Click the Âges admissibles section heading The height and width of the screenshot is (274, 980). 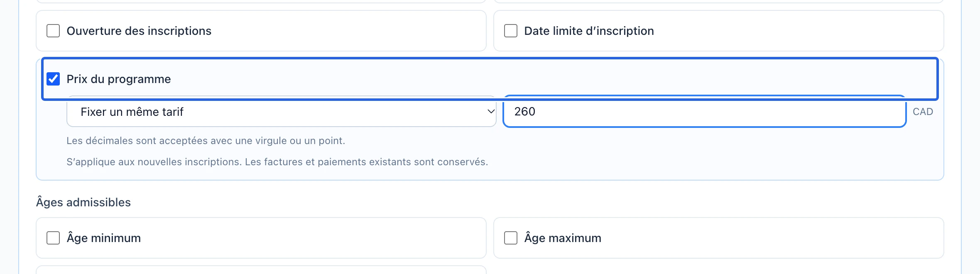(x=83, y=202)
